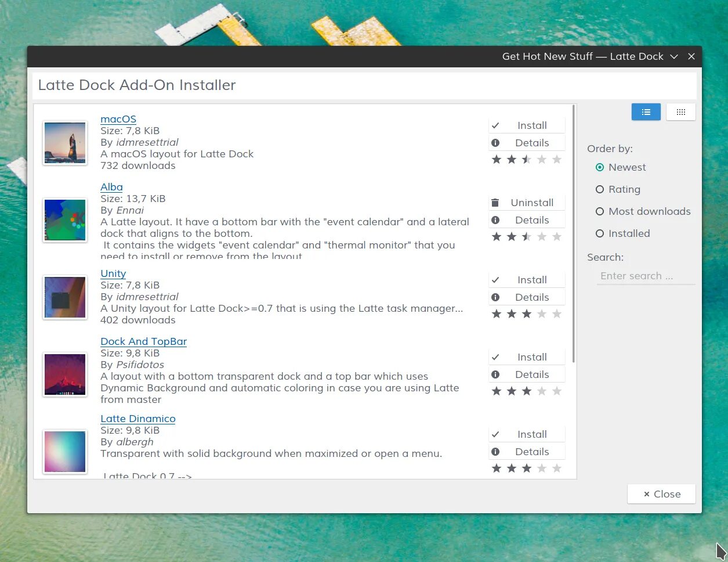This screenshot has width=728, height=562.
Task: View Details for Latte Dinamico
Action: click(x=527, y=452)
